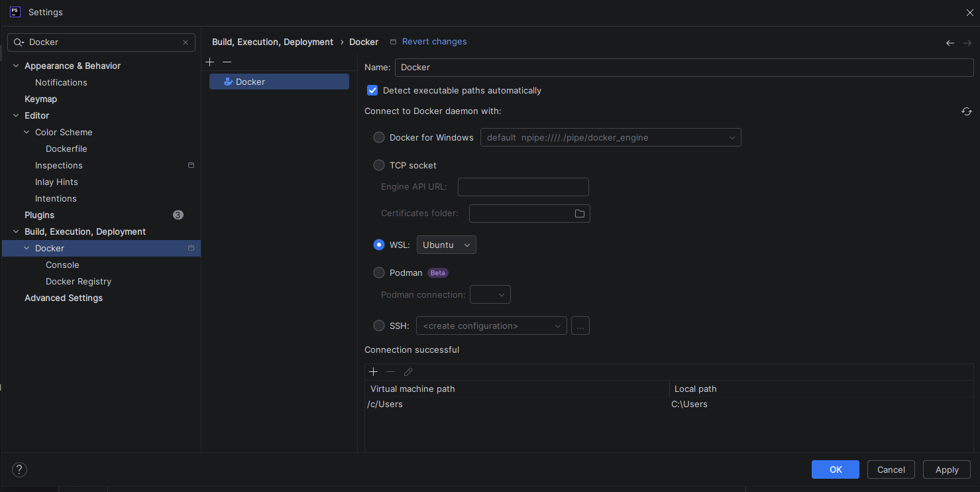Navigate back with the left arrow
Screen dimensions: 980x492
tap(950, 42)
